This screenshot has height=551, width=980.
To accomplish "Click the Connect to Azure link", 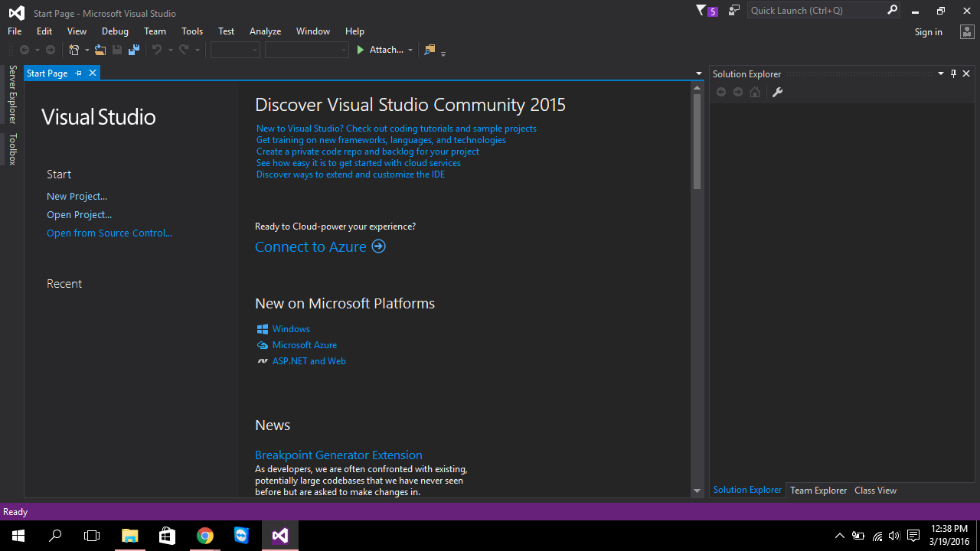I will [x=311, y=246].
